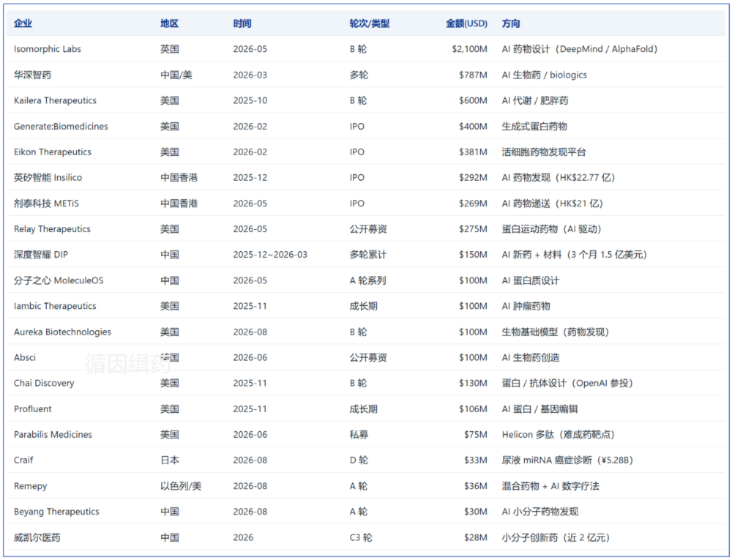
Task: Click Helicon 多肽 (难成药靶点) description
Action: tap(558, 435)
